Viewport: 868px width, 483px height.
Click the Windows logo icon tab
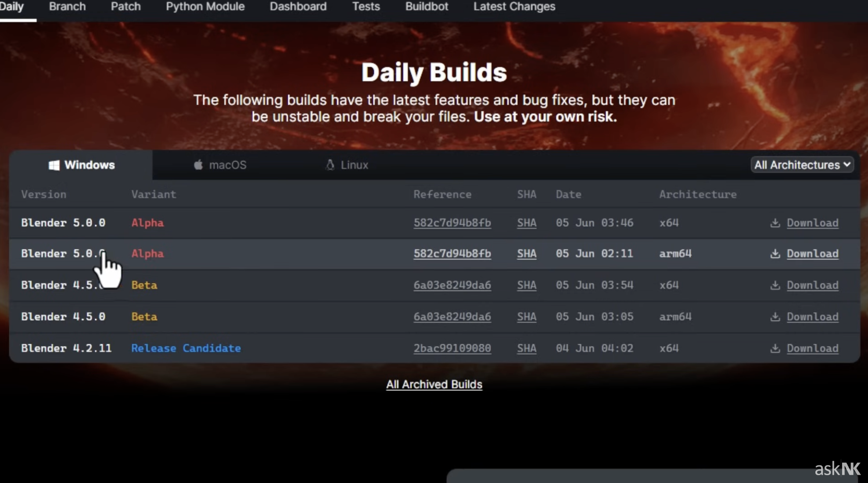pos(54,165)
